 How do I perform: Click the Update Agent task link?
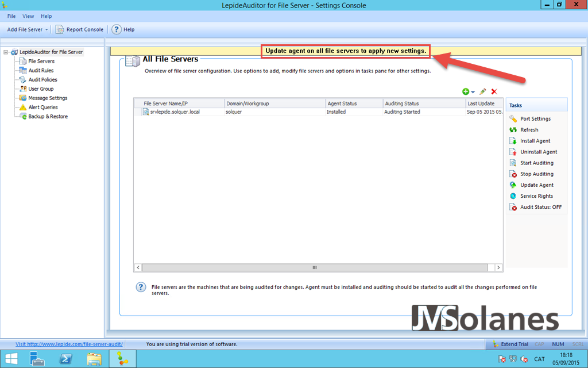(x=537, y=185)
